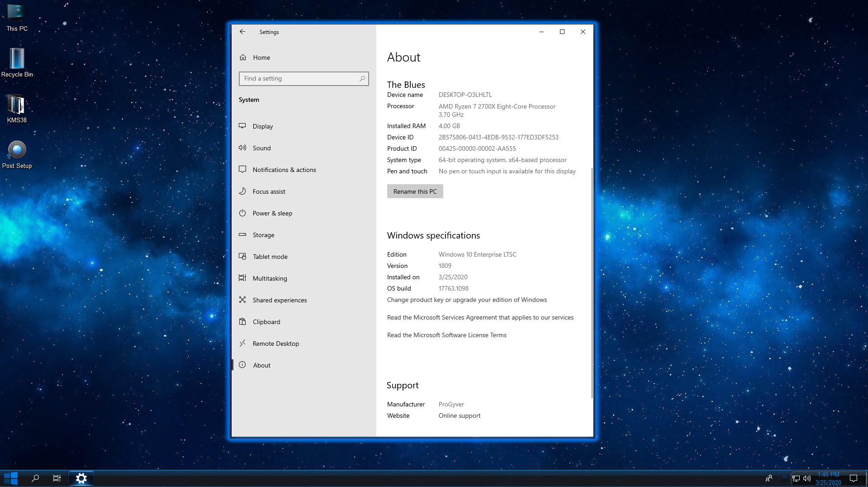Open Tablet mode settings
Image resolution: width=868 pixels, height=487 pixels.
click(304, 257)
